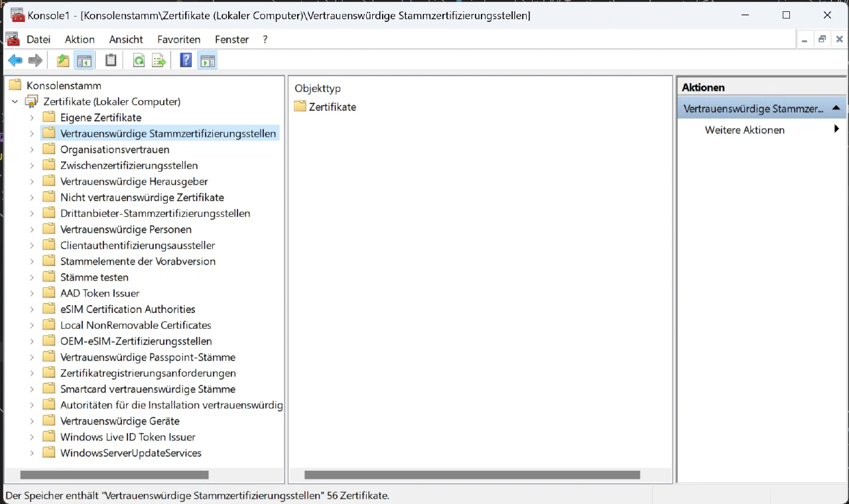The width and height of the screenshot is (849, 504).
Task: Click the Up One Level folder icon
Action: coord(63,61)
